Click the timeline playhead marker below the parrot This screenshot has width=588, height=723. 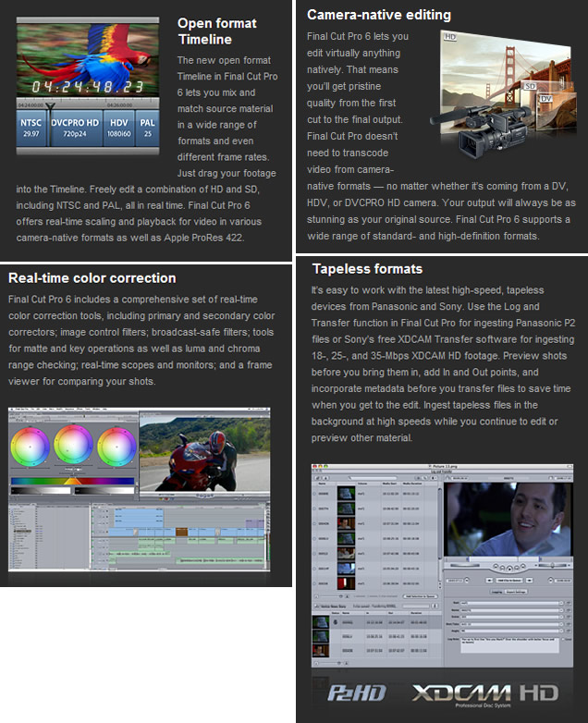[x=50, y=106]
